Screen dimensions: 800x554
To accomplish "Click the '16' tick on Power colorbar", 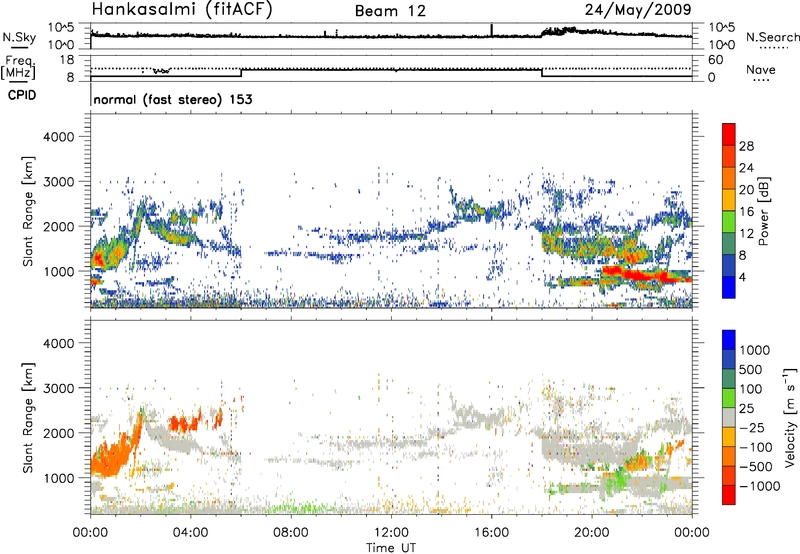I will 746,212.
